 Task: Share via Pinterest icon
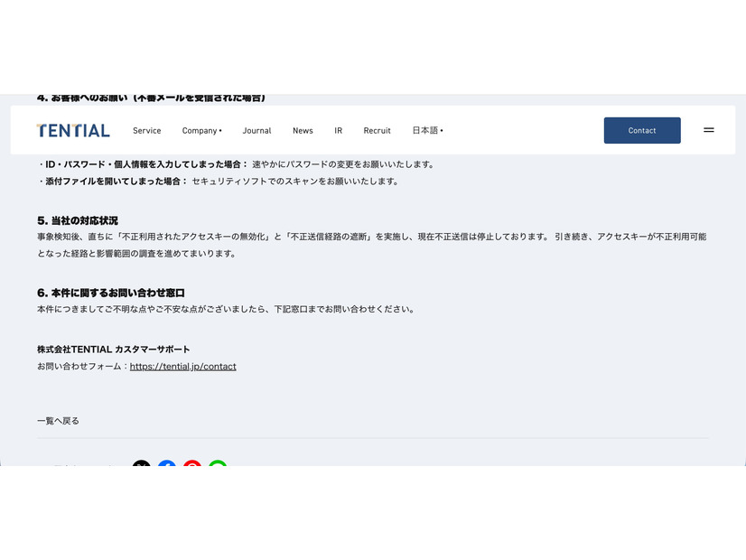click(x=192, y=463)
